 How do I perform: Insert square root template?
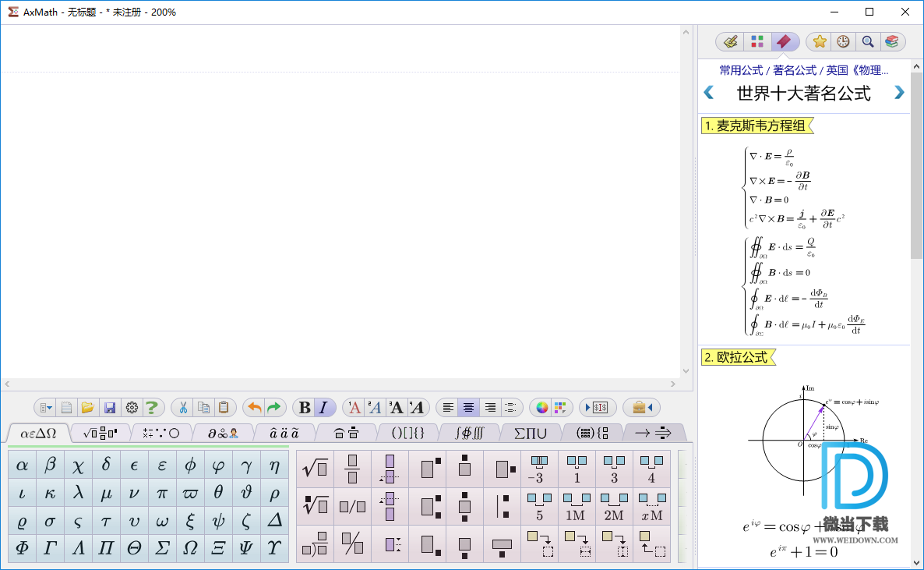(x=316, y=469)
